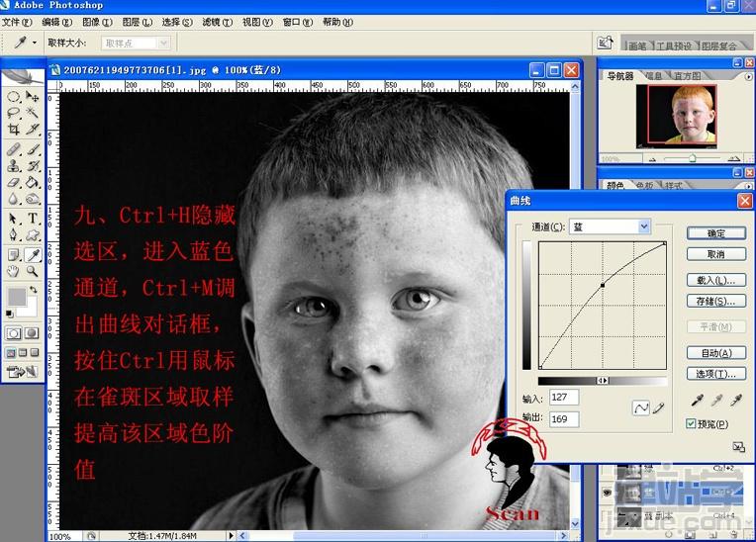756x542 pixels.
Task: Select the Magic Wand tool
Action: tap(33, 113)
